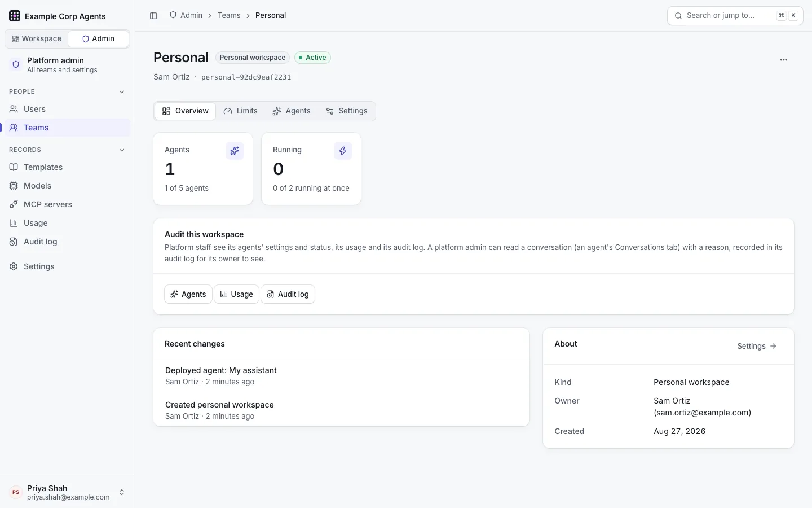Switch to the Workspace mode

pyautogui.click(x=37, y=39)
